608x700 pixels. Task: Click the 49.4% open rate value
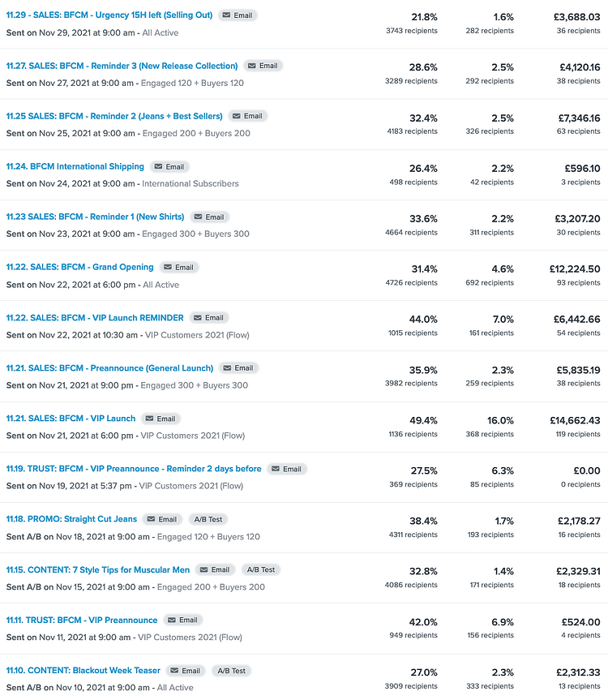click(424, 420)
